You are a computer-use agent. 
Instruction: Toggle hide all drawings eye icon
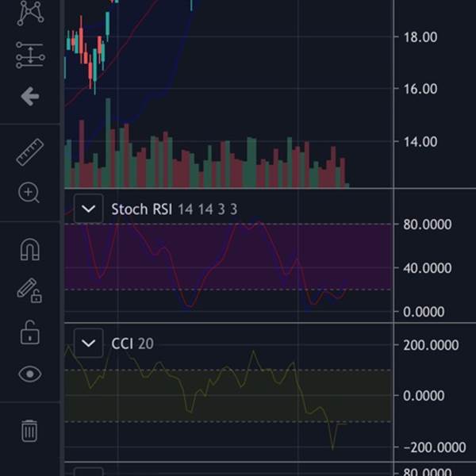click(x=30, y=374)
